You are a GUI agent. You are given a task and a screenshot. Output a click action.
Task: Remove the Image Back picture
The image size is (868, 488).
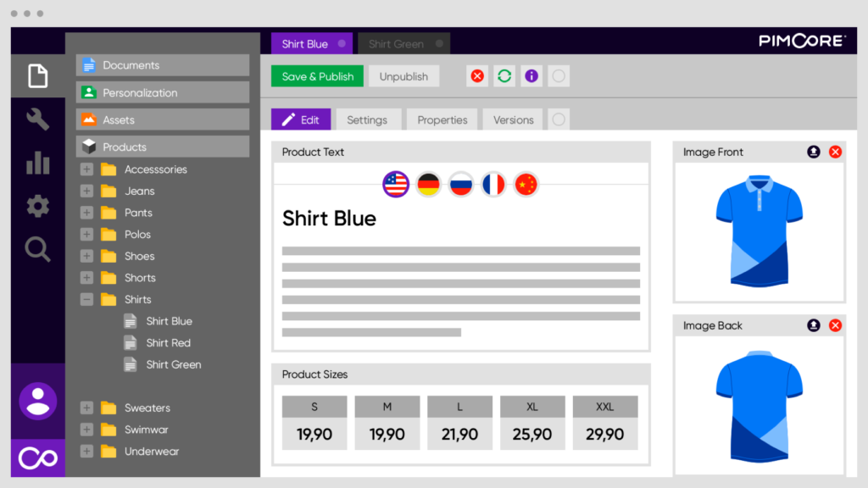coord(835,325)
